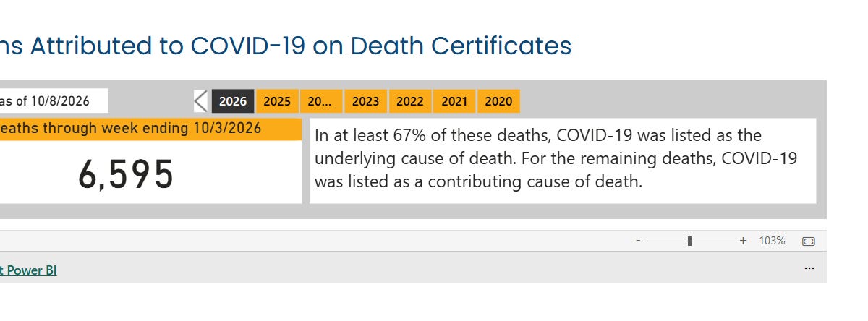Open the more options ellipsis menu
868x321 pixels.
point(809,268)
